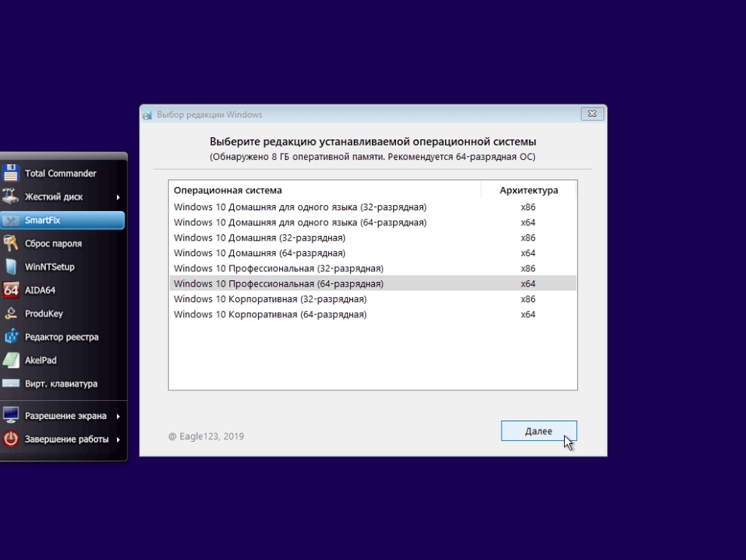
Task: Close the Выбор редакции Windows dialog
Action: [x=592, y=114]
